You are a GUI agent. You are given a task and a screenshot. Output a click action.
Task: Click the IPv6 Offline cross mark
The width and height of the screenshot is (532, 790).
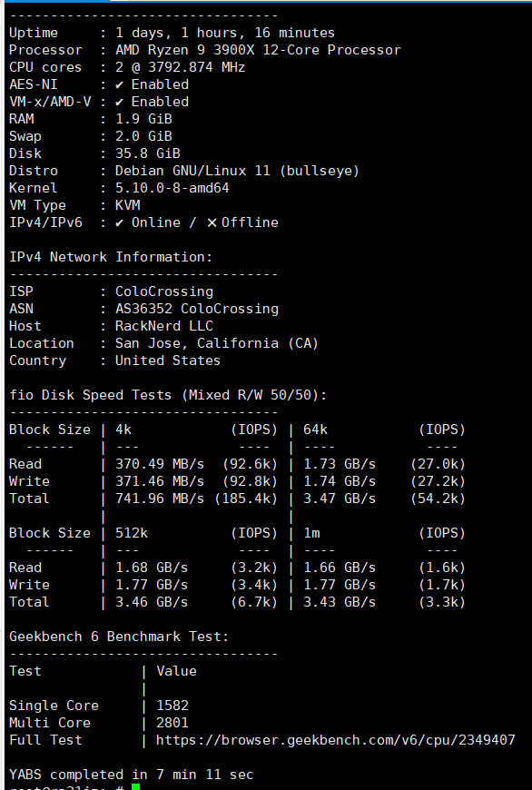coord(212,222)
